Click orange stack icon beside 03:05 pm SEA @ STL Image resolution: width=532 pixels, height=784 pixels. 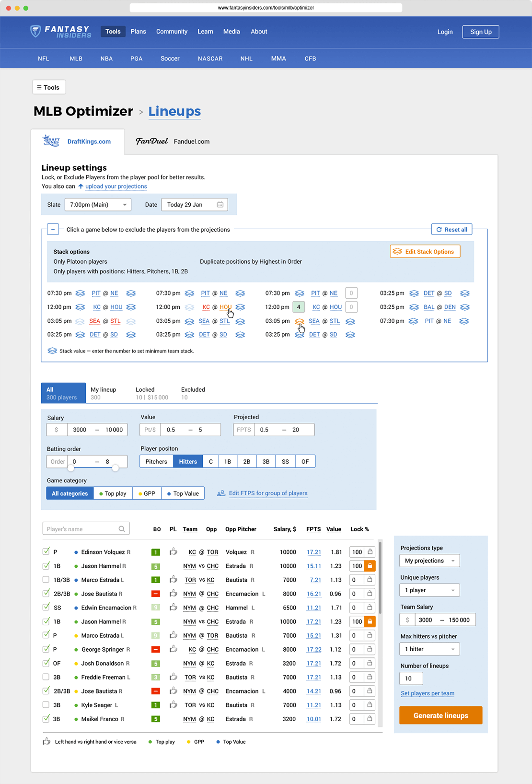tap(300, 321)
